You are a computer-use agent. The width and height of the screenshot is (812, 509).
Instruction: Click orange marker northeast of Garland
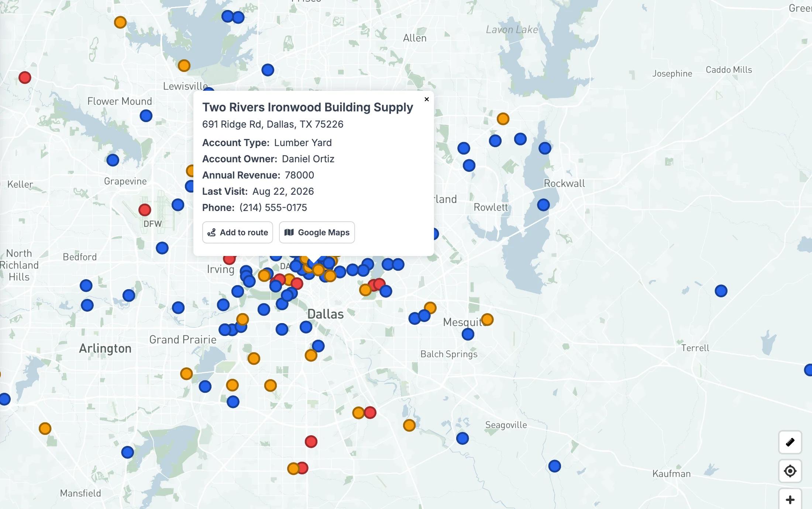point(503,119)
